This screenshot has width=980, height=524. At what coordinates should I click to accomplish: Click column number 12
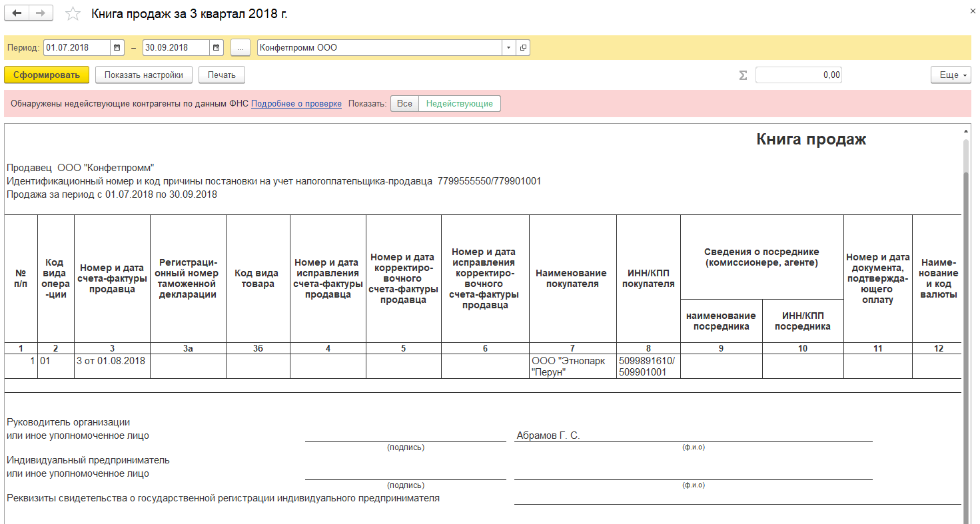click(939, 348)
